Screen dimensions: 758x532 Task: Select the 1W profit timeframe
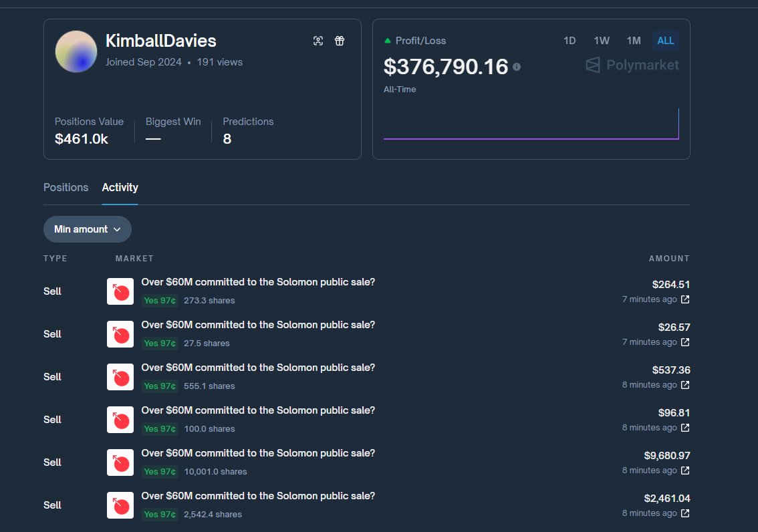click(x=602, y=40)
